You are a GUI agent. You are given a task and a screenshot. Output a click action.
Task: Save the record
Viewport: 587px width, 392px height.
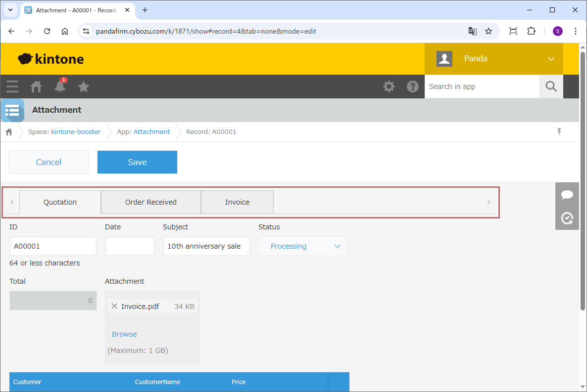tap(137, 162)
